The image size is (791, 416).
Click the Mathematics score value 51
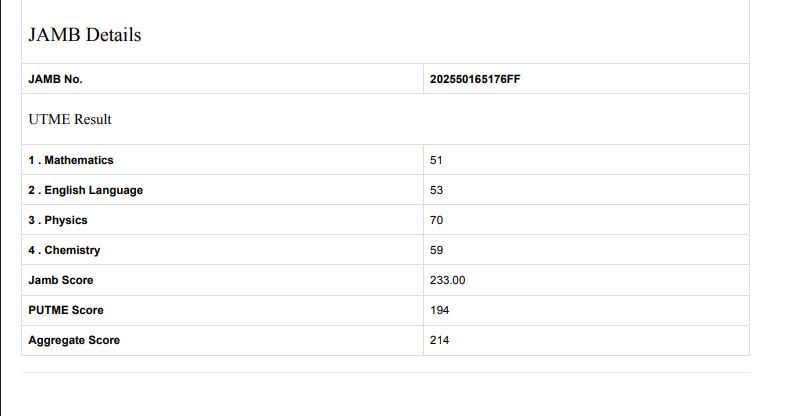click(x=436, y=160)
